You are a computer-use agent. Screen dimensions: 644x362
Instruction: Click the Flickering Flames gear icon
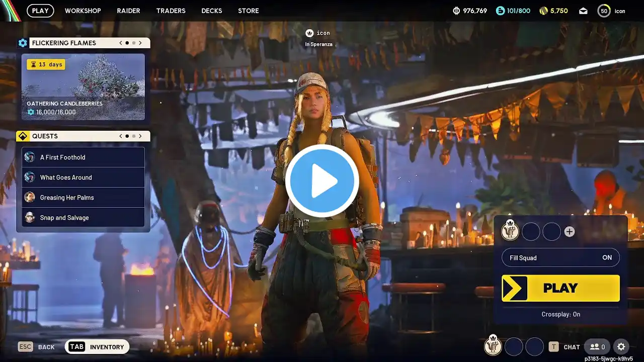(23, 43)
